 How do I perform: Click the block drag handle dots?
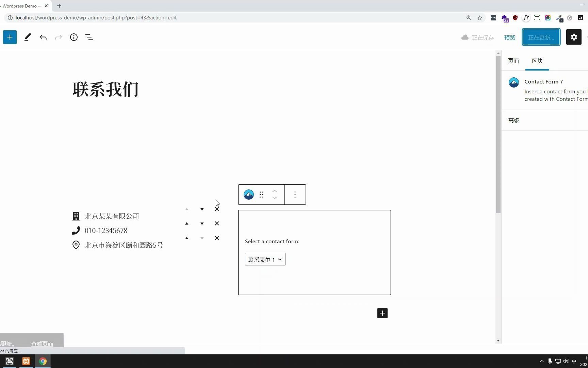[x=261, y=195]
